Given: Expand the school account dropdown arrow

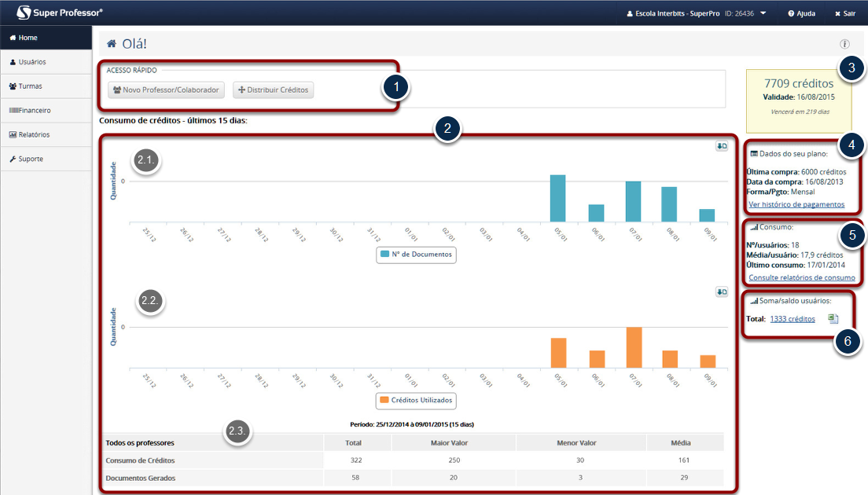Looking at the screenshot, I should [x=763, y=13].
